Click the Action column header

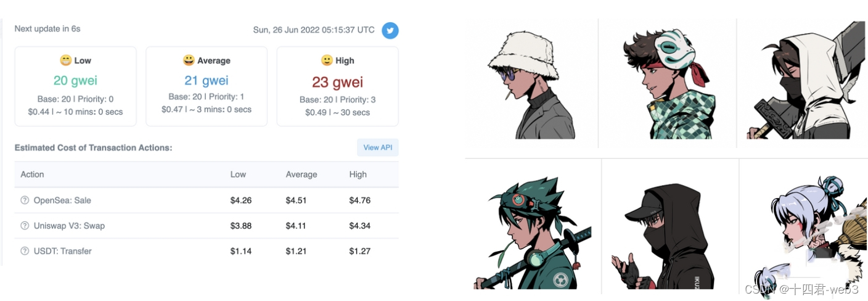pos(32,175)
